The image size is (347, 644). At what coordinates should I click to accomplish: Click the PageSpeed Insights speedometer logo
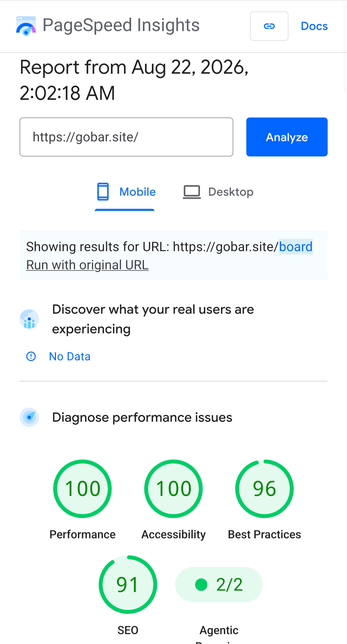[x=26, y=26]
